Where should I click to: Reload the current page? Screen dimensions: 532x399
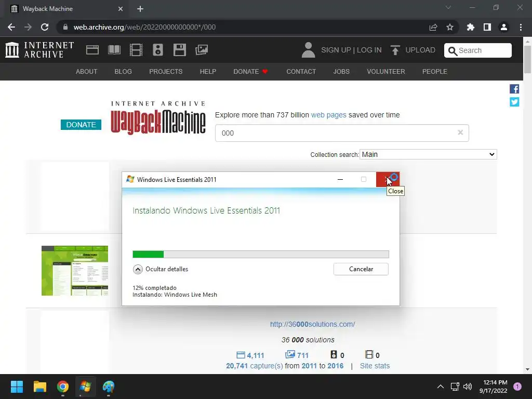tap(45, 27)
